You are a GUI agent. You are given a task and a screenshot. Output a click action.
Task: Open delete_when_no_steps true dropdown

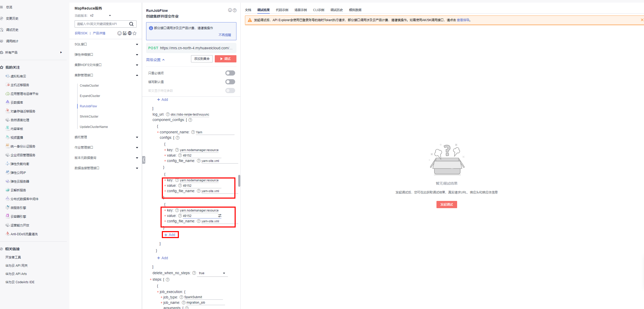click(212, 273)
